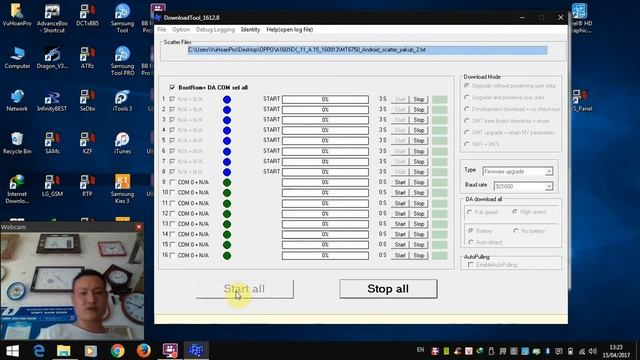Open the SAMs desktop icon
Screen dimensions: 640x360
tap(52, 143)
